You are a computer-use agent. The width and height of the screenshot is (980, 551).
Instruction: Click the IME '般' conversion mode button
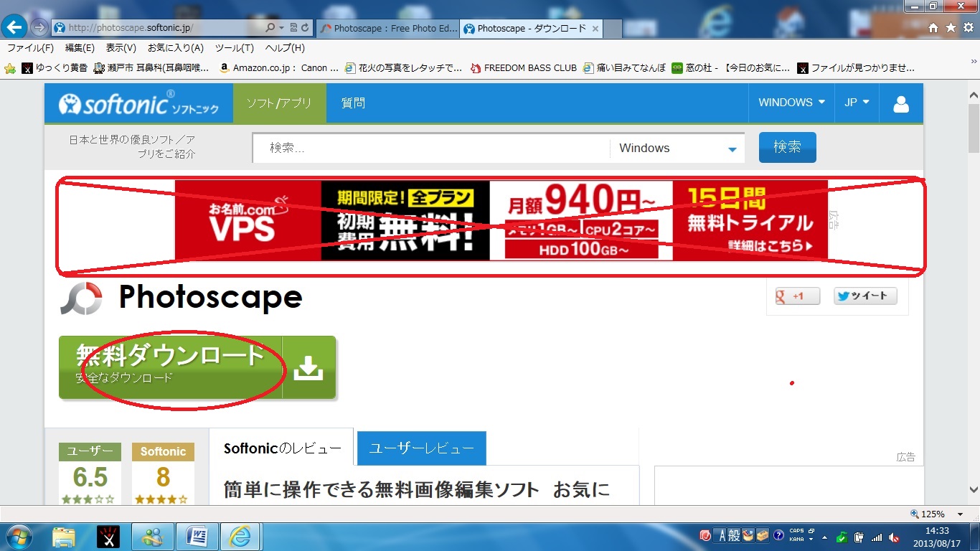(x=734, y=535)
